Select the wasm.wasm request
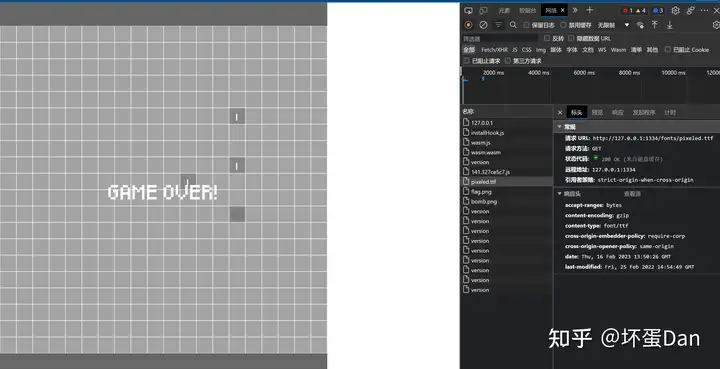 coord(507,152)
